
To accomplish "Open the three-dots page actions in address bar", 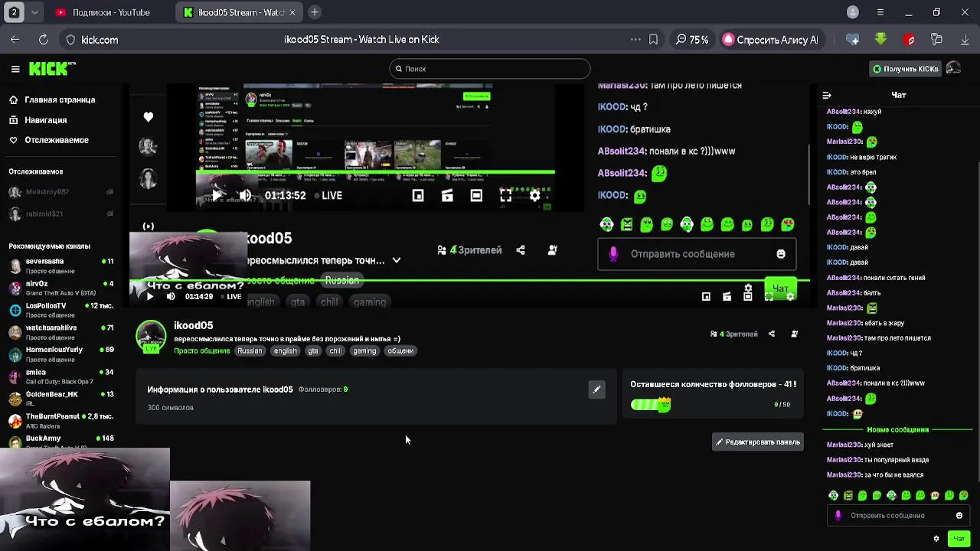I will [635, 40].
